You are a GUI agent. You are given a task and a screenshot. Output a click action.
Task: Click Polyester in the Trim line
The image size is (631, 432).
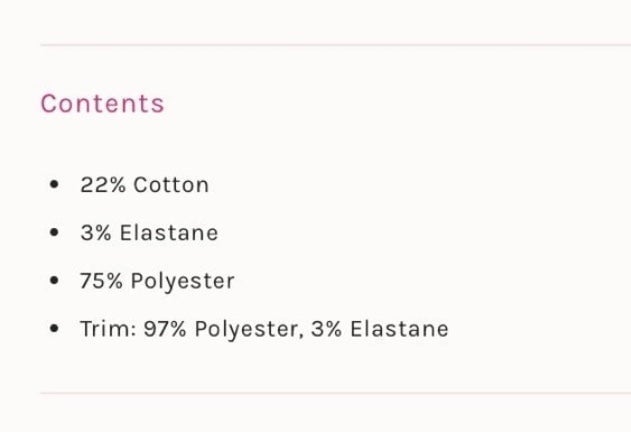[x=249, y=329]
